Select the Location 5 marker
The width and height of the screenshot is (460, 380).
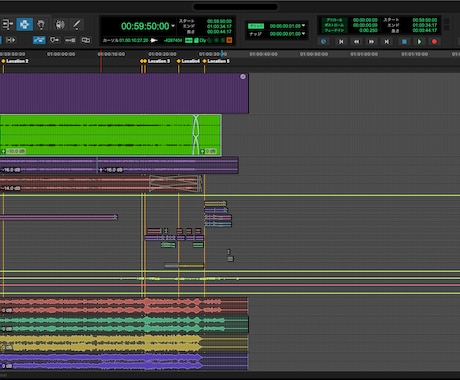216,61
